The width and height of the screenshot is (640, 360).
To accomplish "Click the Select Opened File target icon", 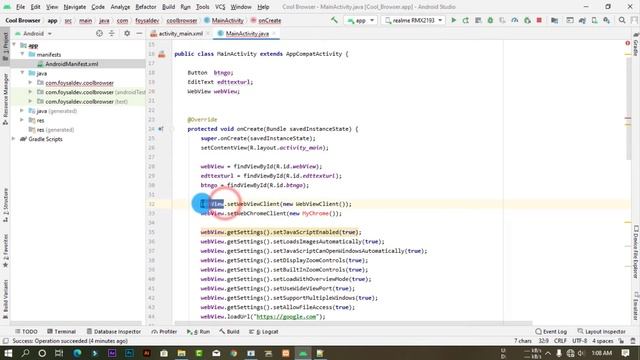I will pyautogui.click(x=99, y=33).
